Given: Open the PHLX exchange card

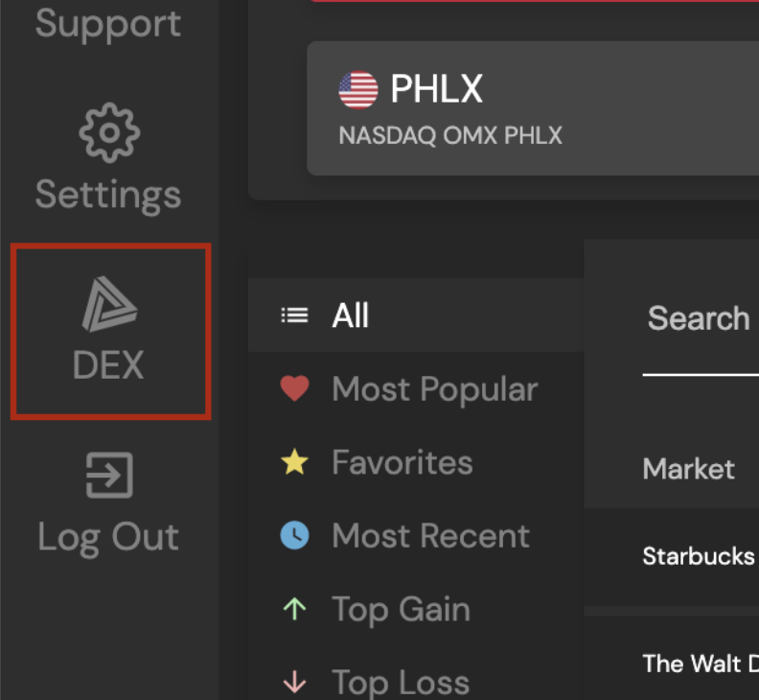Looking at the screenshot, I should point(533,108).
